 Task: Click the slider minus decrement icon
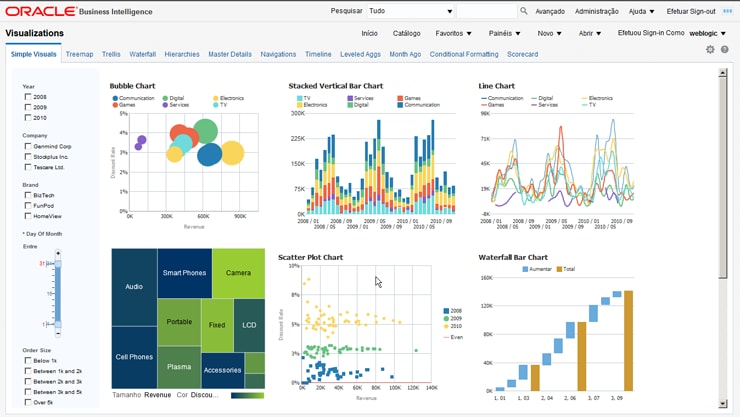[x=58, y=333]
